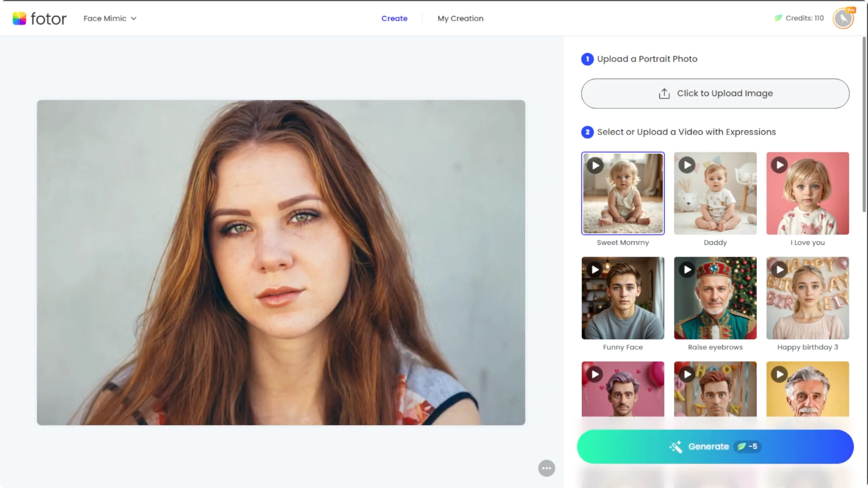Image resolution: width=868 pixels, height=488 pixels.
Task: Click the green leaf credits icon
Action: click(x=778, y=18)
